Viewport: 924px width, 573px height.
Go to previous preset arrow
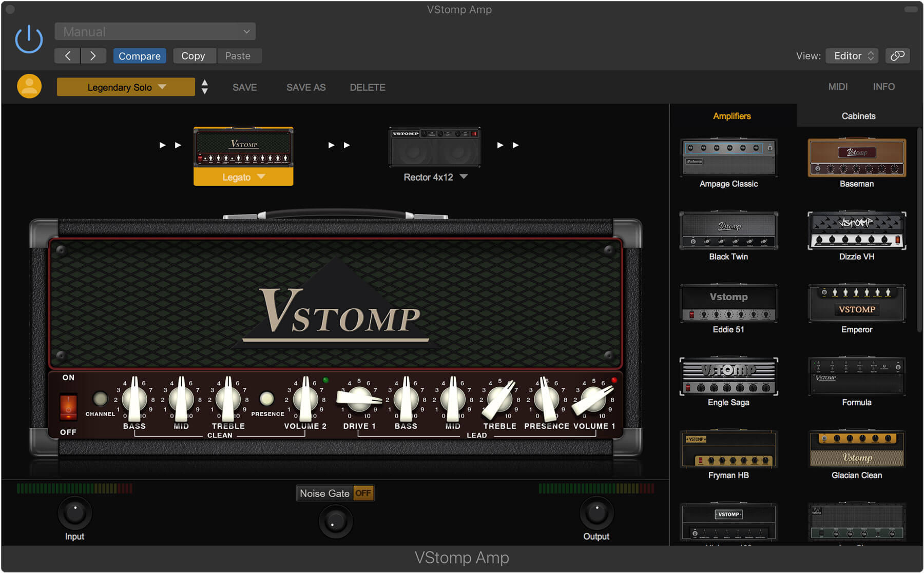click(67, 56)
